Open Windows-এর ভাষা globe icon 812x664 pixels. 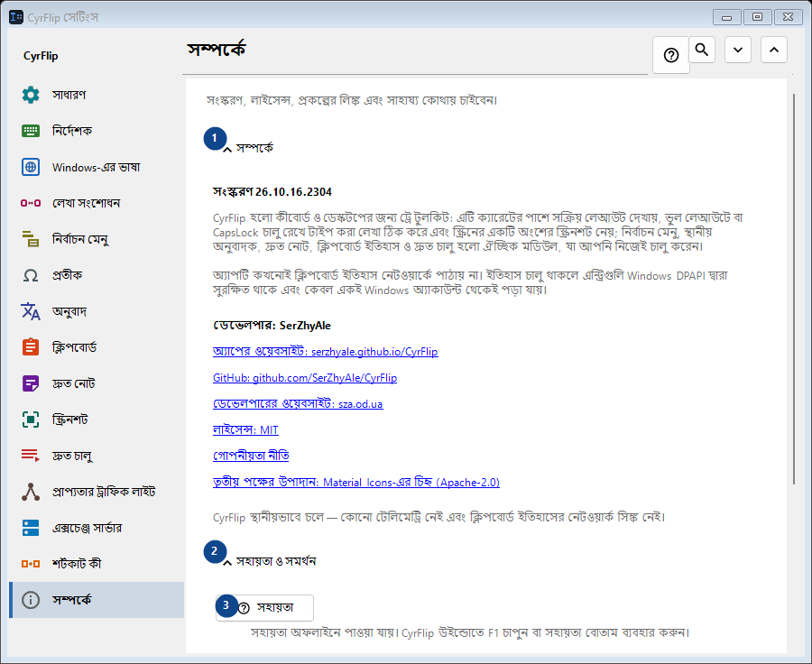[x=31, y=167]
